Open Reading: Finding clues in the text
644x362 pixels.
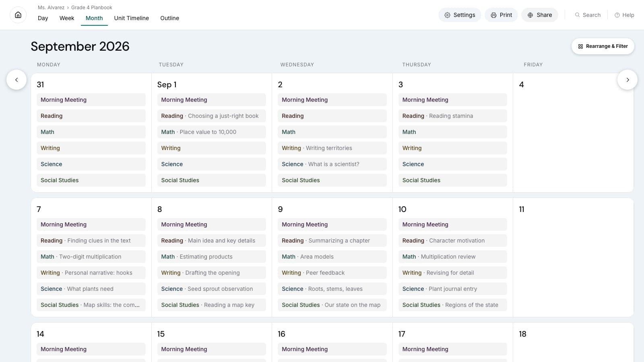tap(91, 241)
